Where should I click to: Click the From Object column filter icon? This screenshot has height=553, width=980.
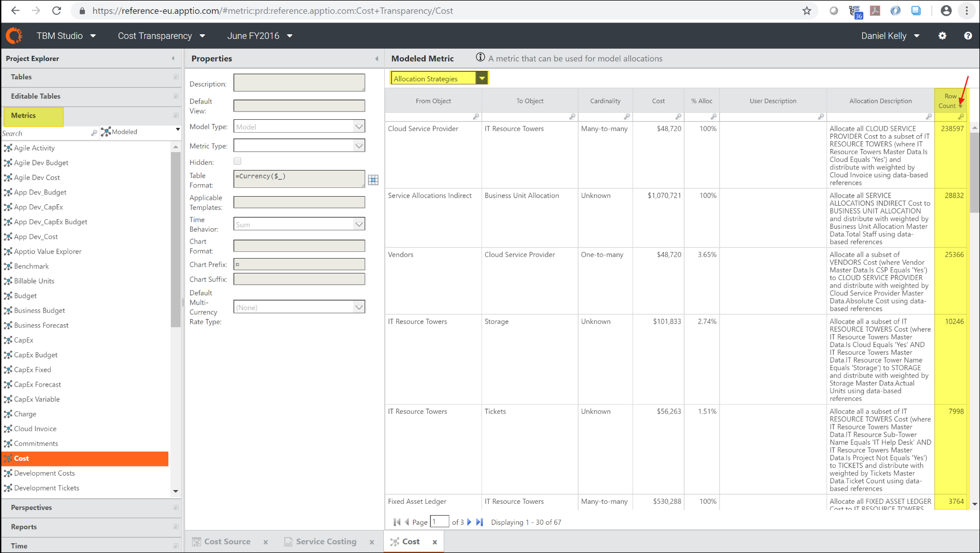click(476, 117)
